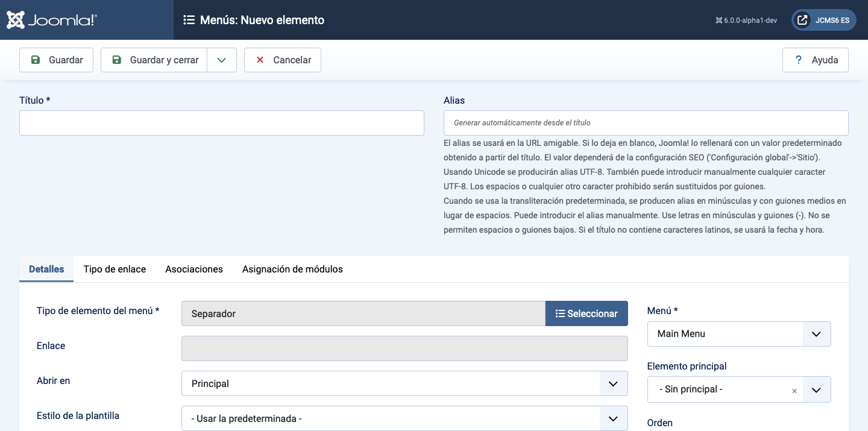Switch to the Tipo de enlace tab
Viewport: 868px width, 431px height.
[x=115, y=269]
